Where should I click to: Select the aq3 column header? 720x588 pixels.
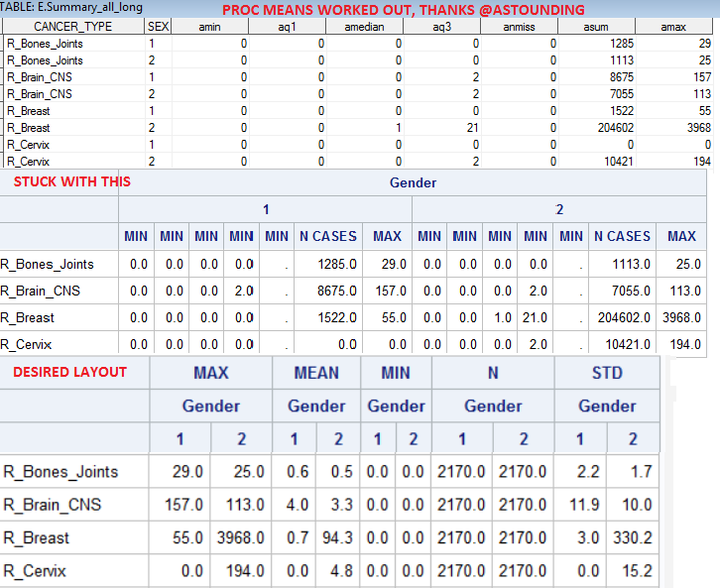click(441, 27)
